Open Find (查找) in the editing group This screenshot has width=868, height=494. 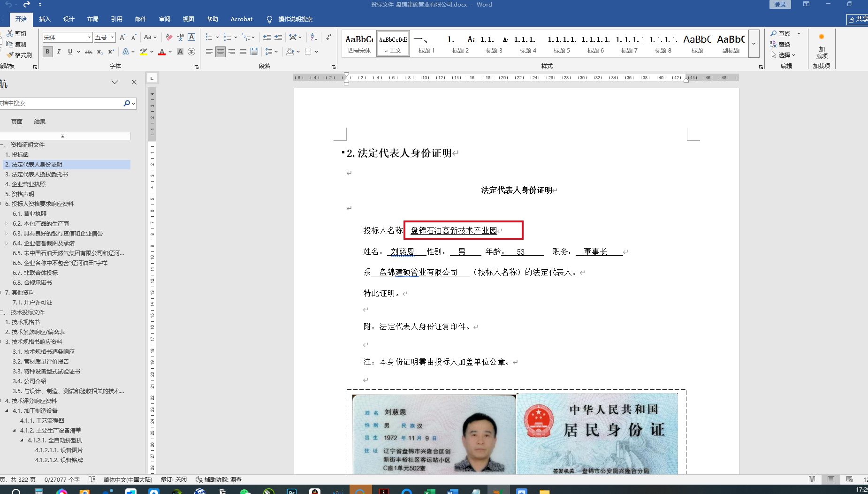click(781, 33)
